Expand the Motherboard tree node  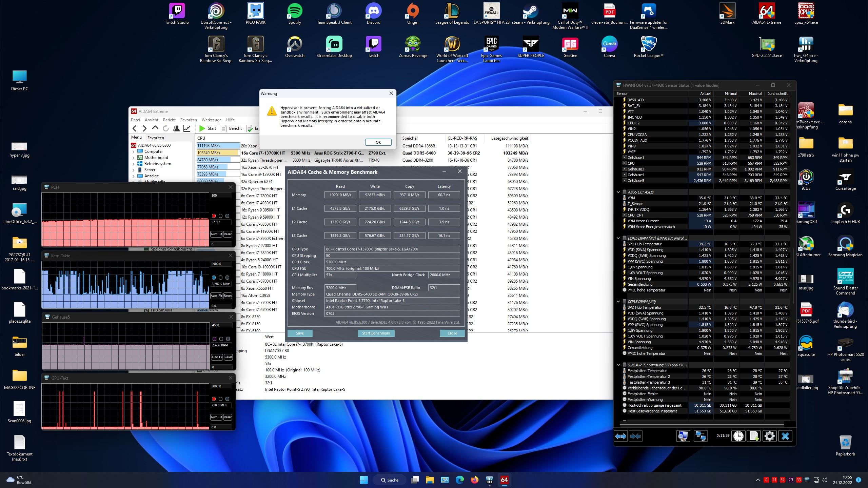pyautogui.click(x=134, y=158)
